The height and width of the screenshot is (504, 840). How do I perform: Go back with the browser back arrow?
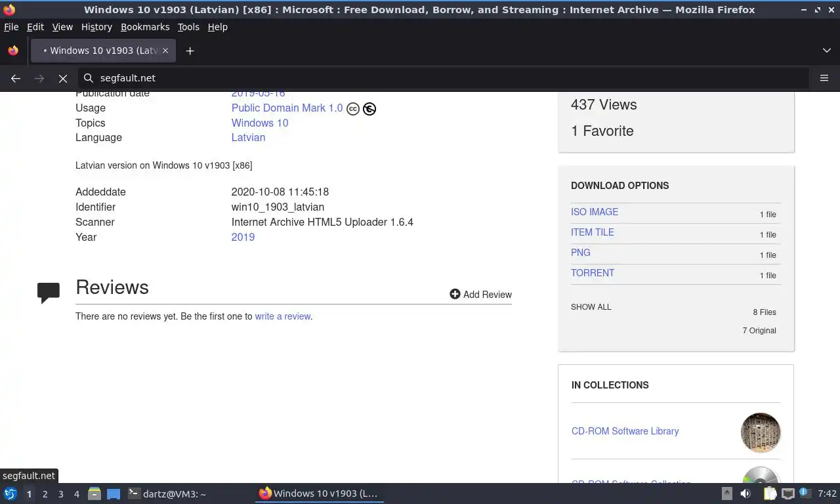16,78
